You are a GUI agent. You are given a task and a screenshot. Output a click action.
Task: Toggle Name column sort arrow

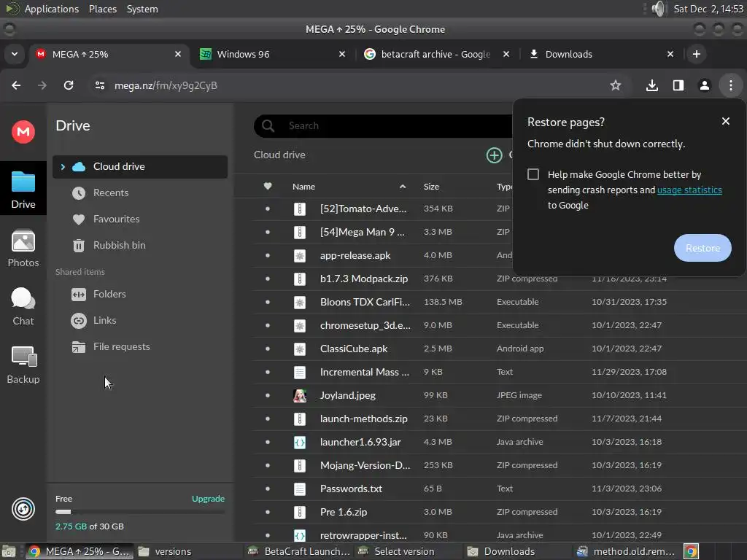click(403, 186)
